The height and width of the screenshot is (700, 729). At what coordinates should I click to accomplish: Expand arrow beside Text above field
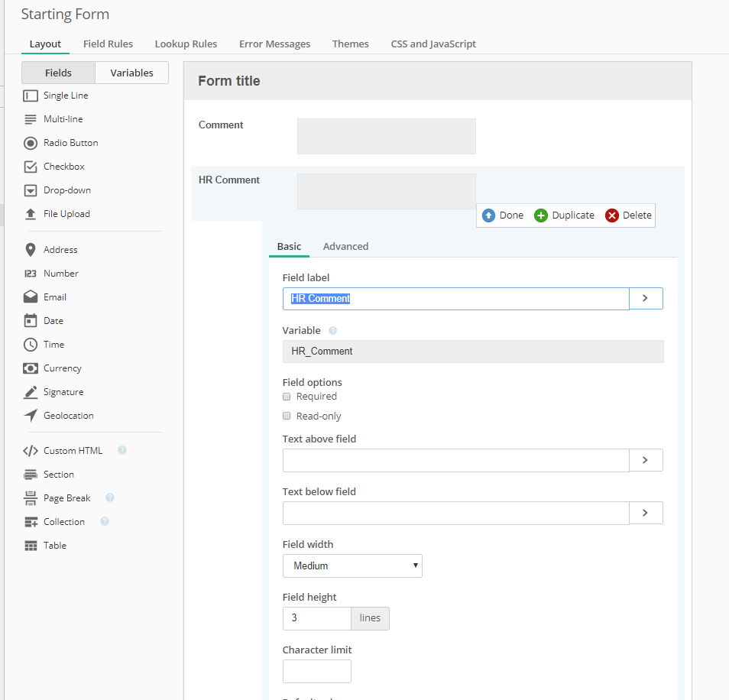[x=646, y=460]
